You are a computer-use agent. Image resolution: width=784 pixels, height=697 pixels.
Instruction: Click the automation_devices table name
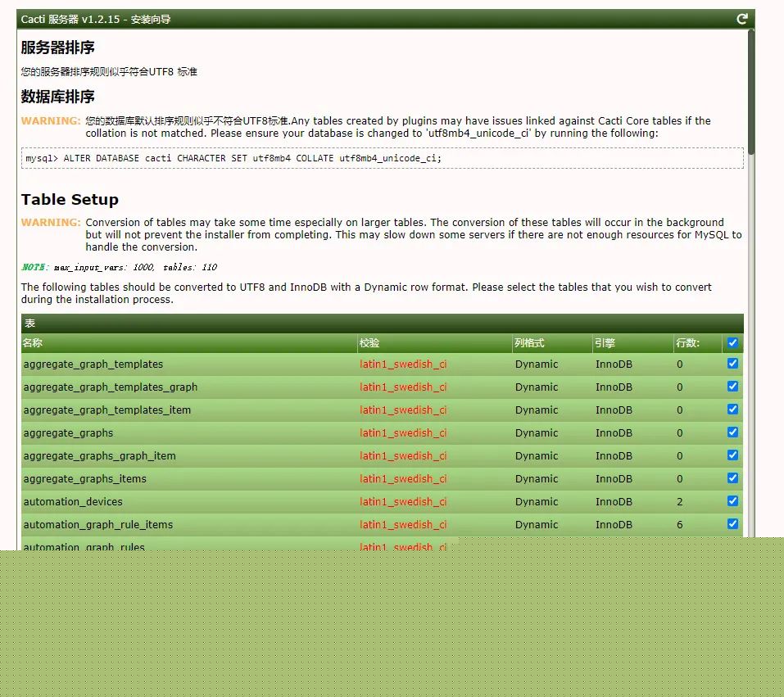click(x=73, y=501)
